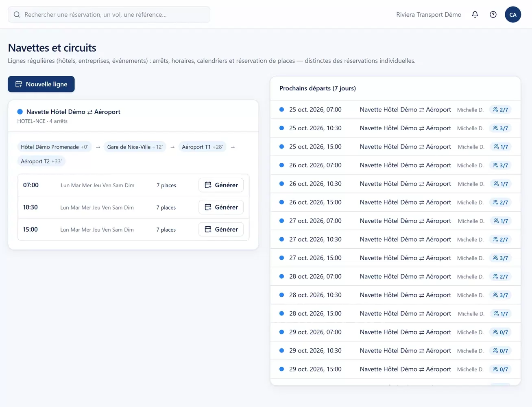Viewport: 532px width, 407px height.
Task: Generate departures for the 10:30 schedule
Action: (221, 207)
